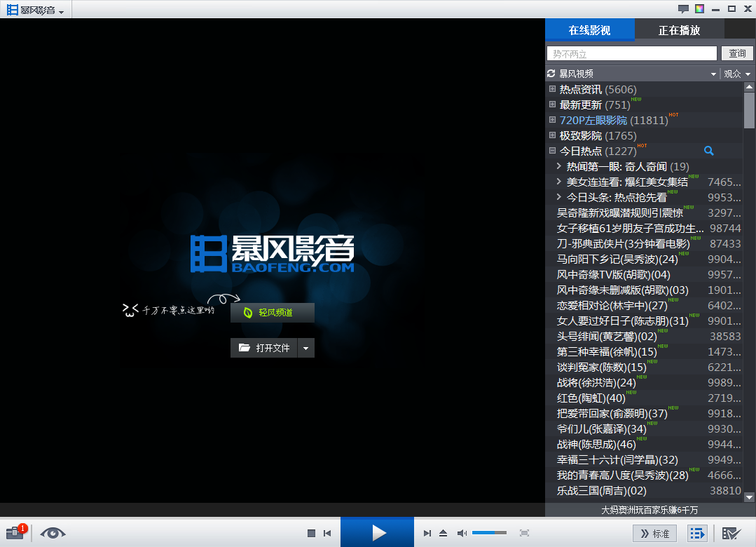
Task: Select 风中奇缘TV版(胡歌)(04)
Action: tap(645, 275)
